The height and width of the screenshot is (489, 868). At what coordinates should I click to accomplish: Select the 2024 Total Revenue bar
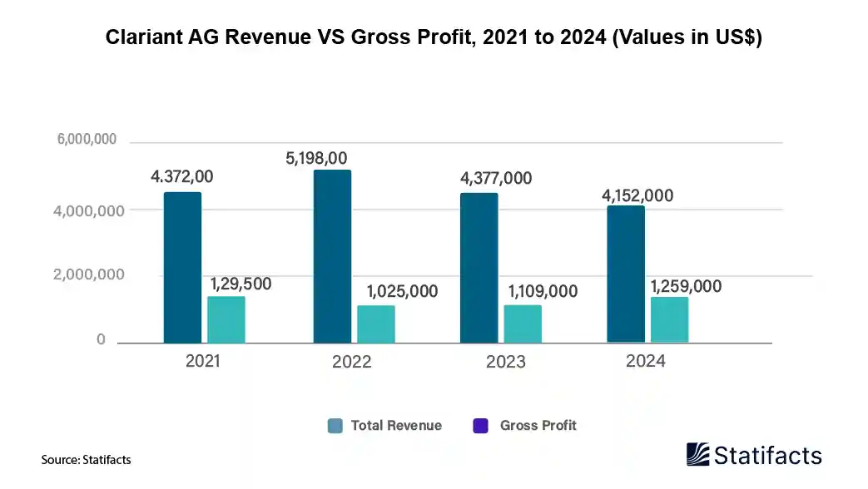[x=626, y=274]
